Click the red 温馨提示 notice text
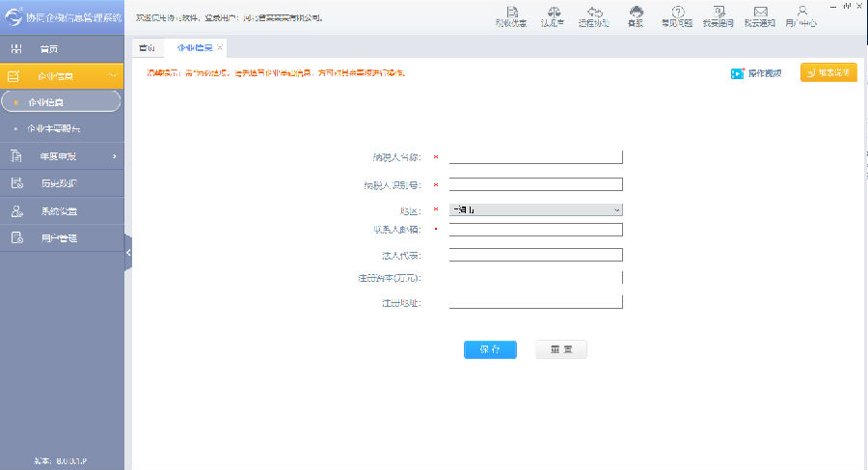This screenshot has width=868, height=470. (276, 72)
